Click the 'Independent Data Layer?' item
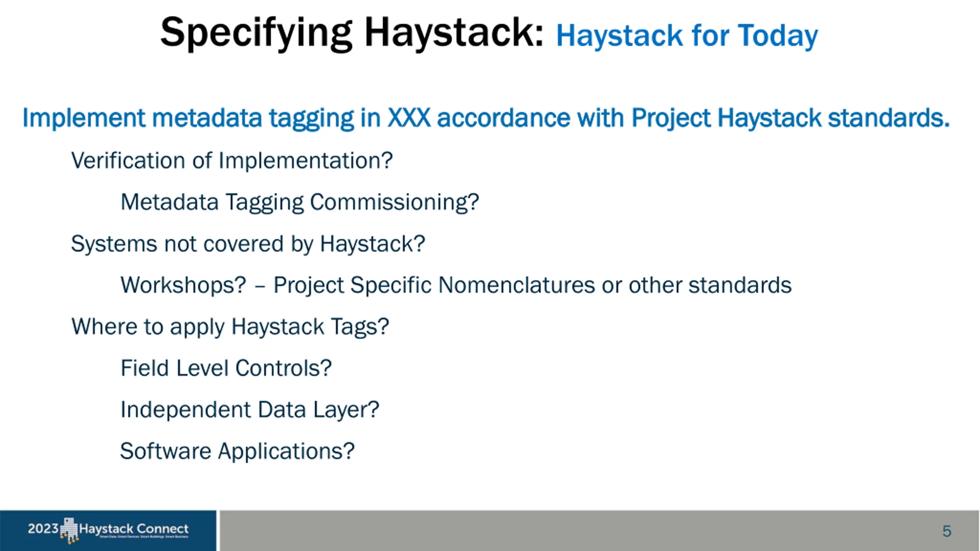Viewport: 980px width, 551px height. tap(250, 410)
